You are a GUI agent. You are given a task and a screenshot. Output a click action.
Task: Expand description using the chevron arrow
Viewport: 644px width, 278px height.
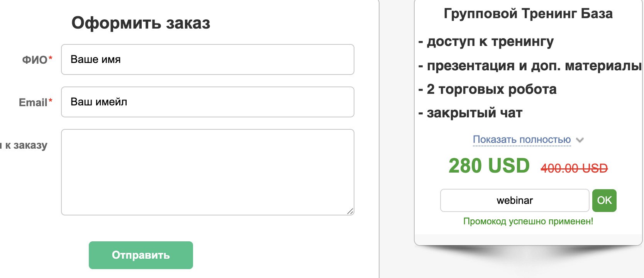tap(580, 140)
